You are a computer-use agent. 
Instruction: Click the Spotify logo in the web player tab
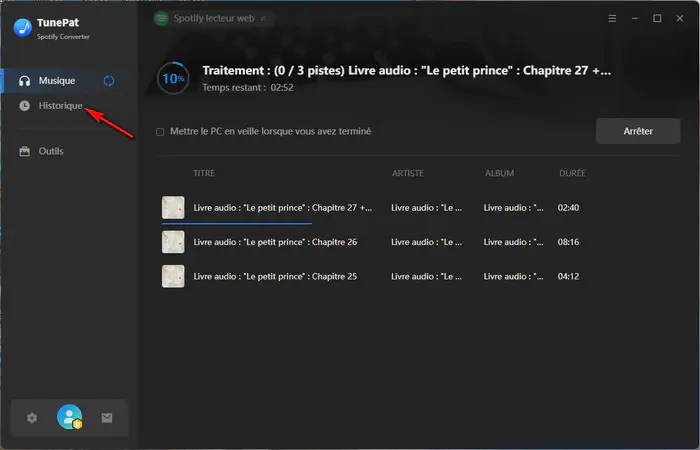point(162,18)
